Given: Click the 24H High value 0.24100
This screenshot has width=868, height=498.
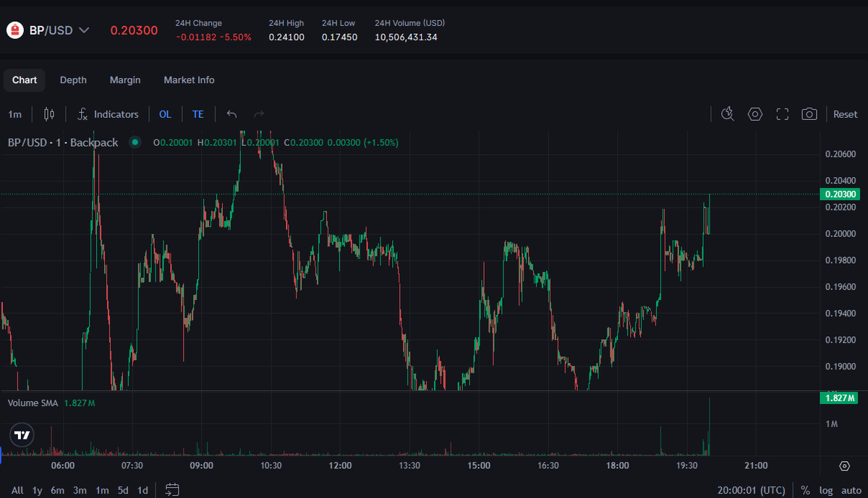Looking at the screenshot, I should pos(286,37).
